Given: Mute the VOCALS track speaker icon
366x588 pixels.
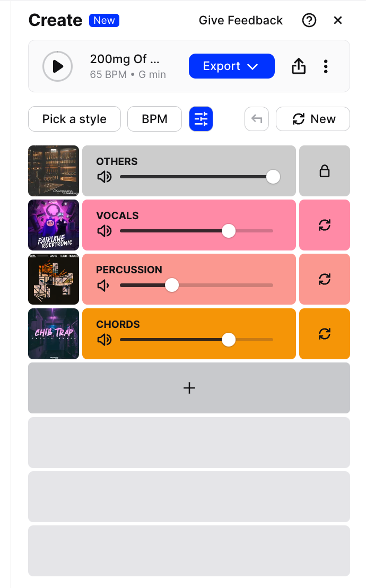Looking at the screenshot, I should (x=104, y=230).
